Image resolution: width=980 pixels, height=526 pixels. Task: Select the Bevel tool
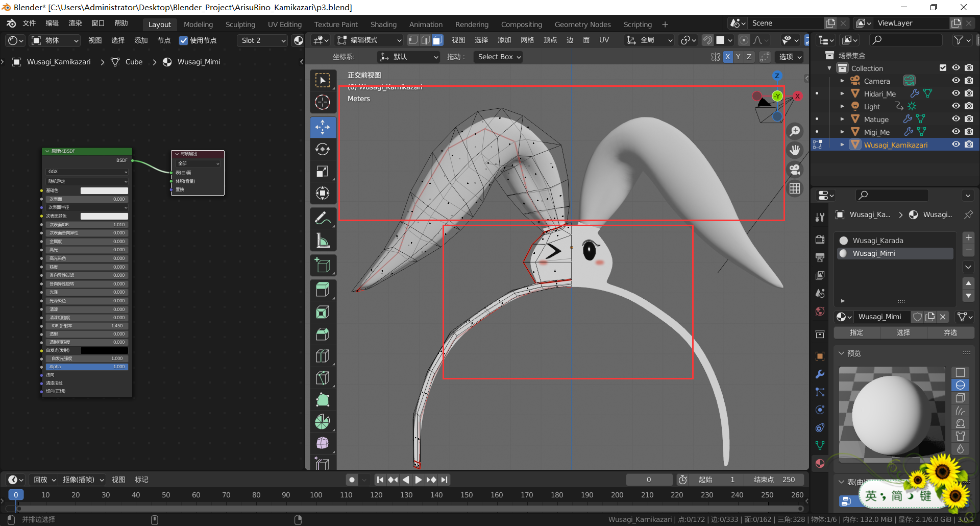pos(323,333)
